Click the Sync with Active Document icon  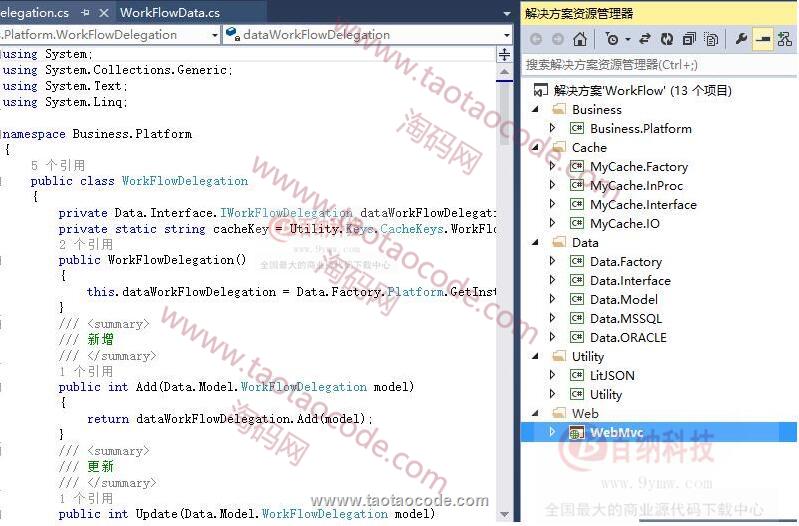click(x=645, y=39)
